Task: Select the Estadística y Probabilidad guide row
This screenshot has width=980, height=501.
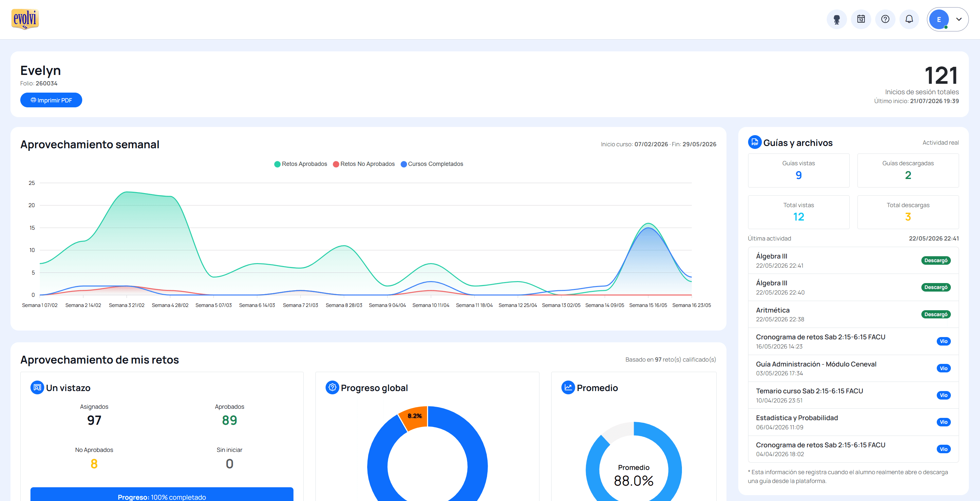Action: (x=853, y=422)
